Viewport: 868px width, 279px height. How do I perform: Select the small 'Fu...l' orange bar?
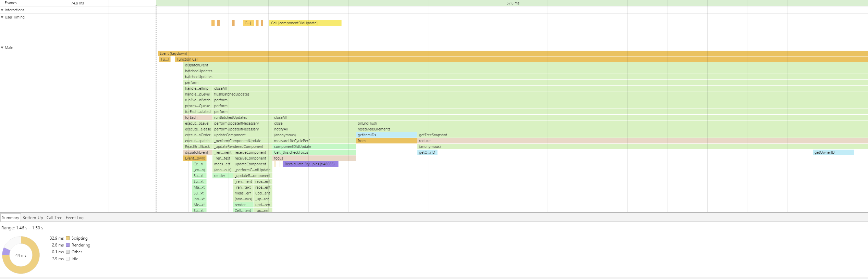[165, 59]
